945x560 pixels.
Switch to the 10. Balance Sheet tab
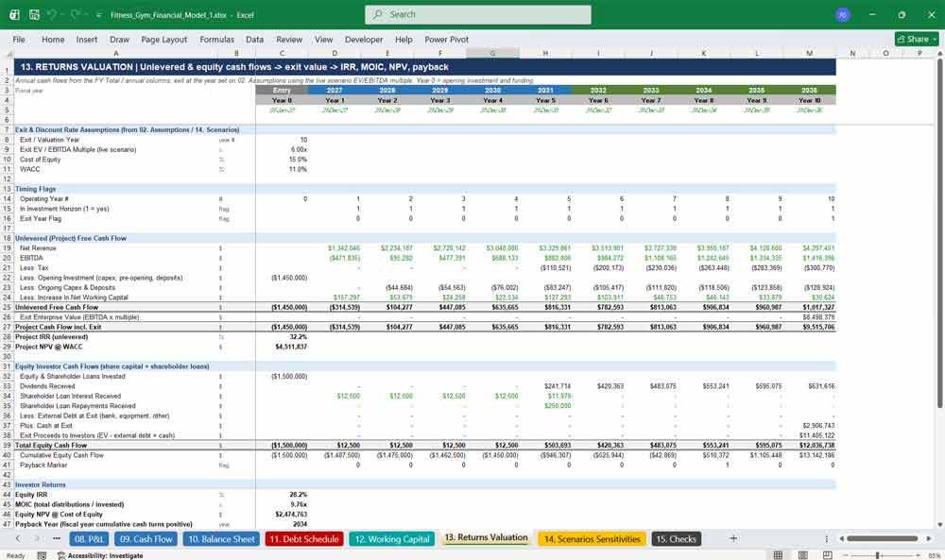pyautogui.click(x=221, y=539)
